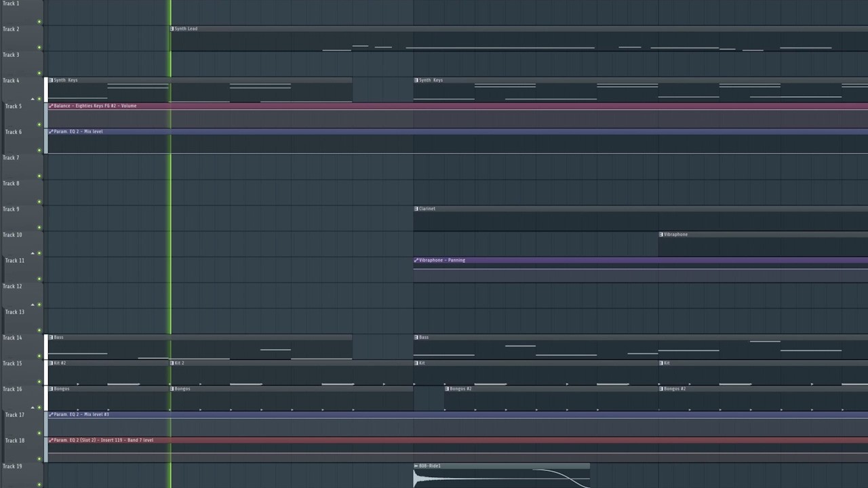Toggle the Track 5 mute LED
868x488 pixels.
click(39, 125)
